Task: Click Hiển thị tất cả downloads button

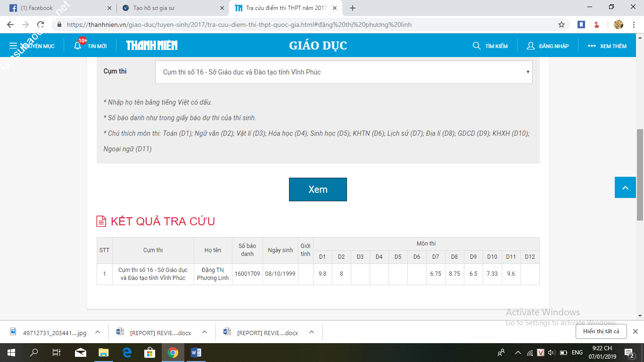Action: (x=601, y=331)
